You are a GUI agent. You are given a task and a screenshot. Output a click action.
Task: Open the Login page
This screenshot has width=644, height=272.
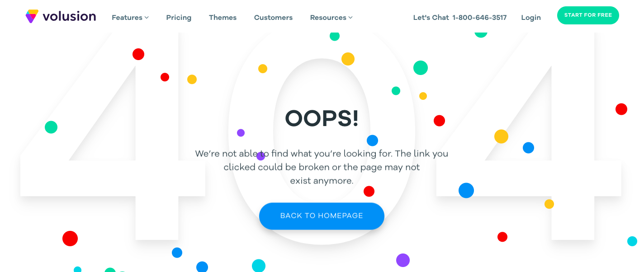click(x=531, y=18)
